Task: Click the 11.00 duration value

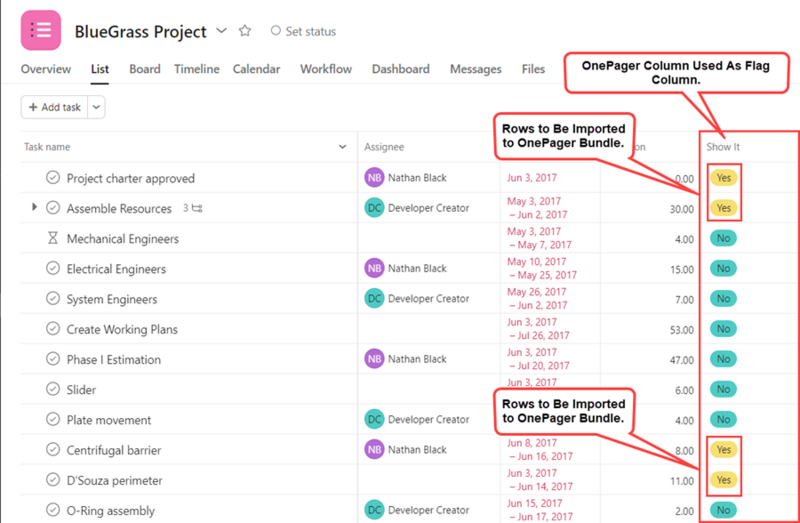Action: (x=682, y=481)
